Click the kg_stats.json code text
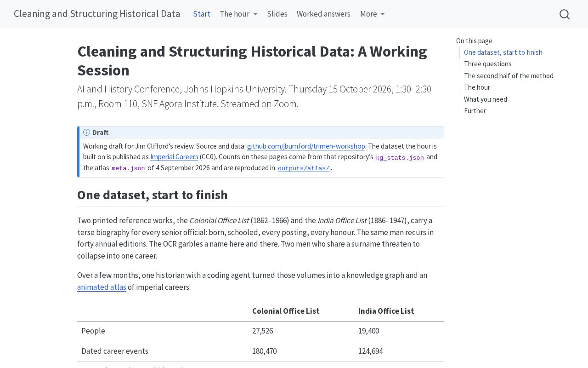 click(x=400, y=158)
